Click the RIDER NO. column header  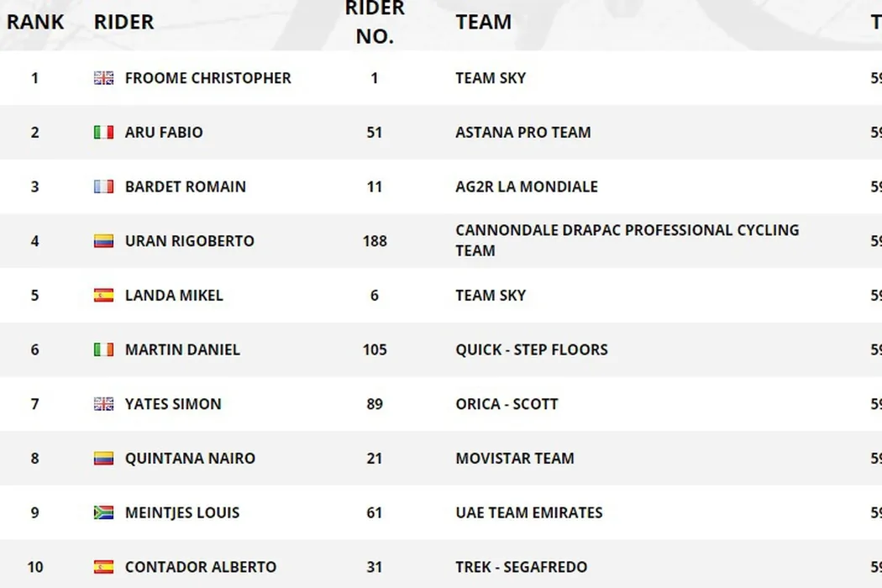[375, 23]
